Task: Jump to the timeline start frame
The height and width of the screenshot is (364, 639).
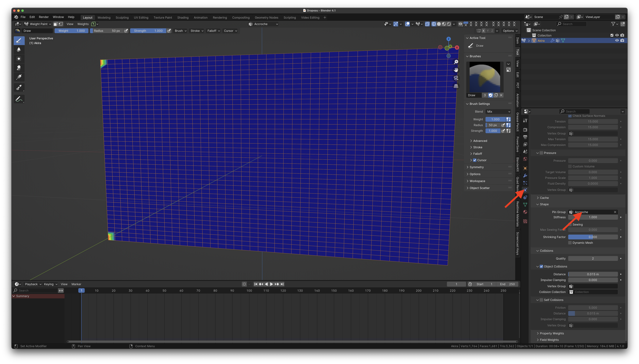Action: [256, 284]
